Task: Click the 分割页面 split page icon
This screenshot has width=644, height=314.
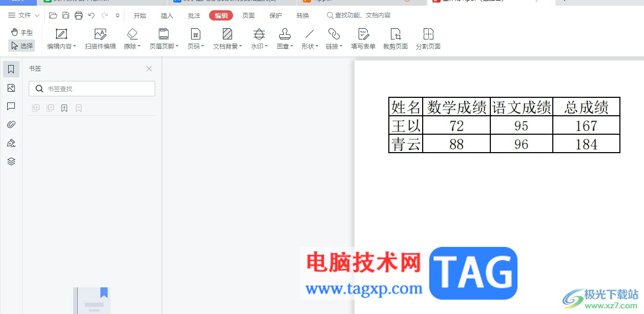Action: [x=428, y=34]
